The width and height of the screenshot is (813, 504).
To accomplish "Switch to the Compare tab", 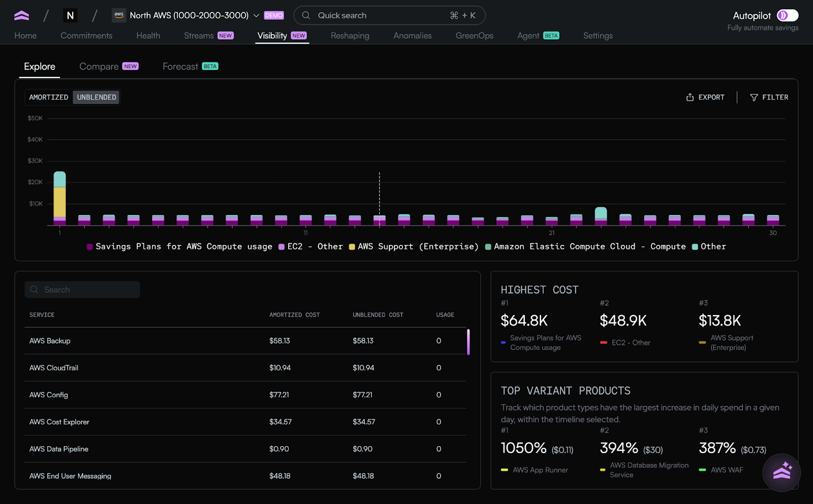I will (x=99, y=66).
